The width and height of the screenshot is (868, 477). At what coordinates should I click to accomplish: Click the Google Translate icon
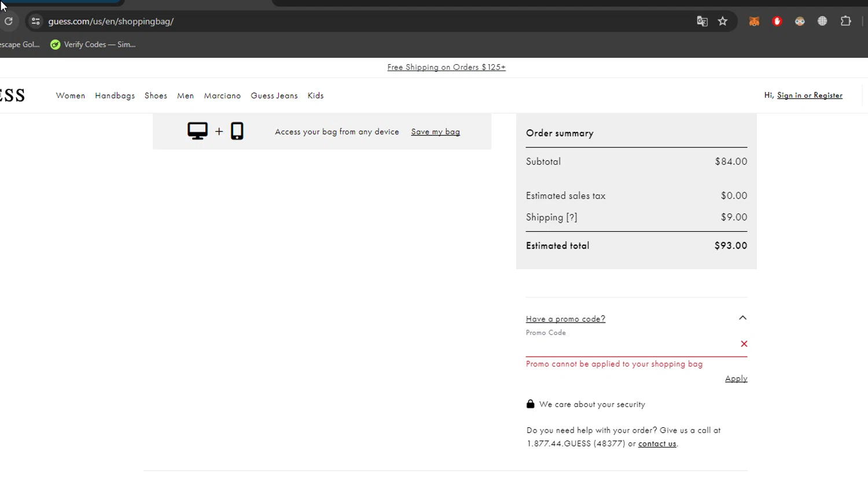click(x=702, y=21)
